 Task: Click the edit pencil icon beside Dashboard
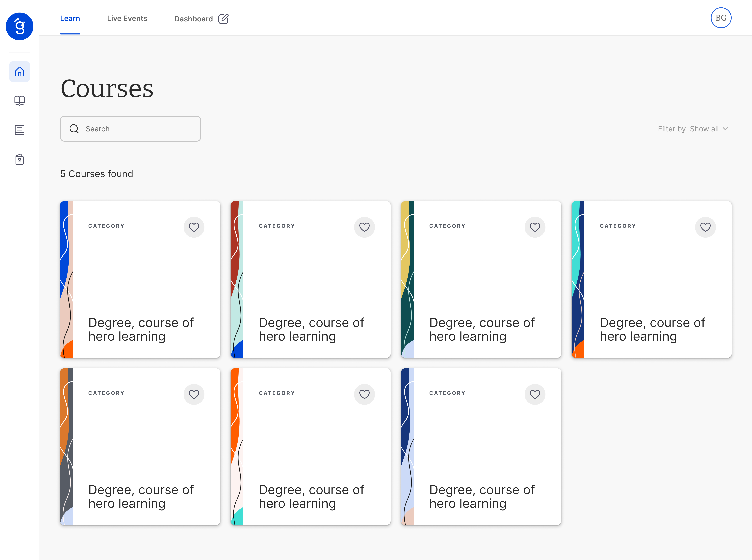coord(223,19)
